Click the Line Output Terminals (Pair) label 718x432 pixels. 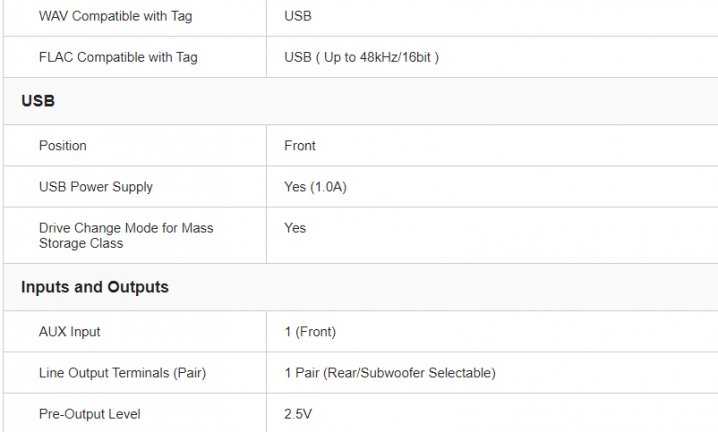(x=122, y=373)
